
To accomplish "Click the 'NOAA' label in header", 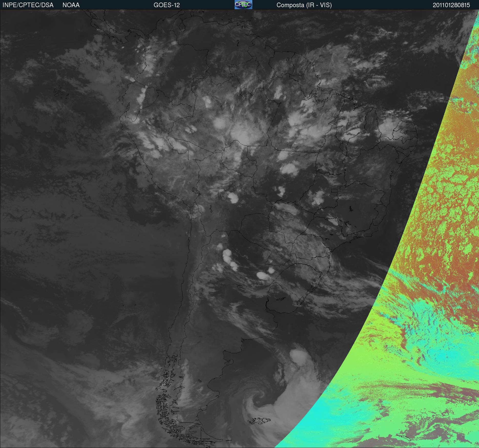I will pyautogui.click(x=71, y=5).
